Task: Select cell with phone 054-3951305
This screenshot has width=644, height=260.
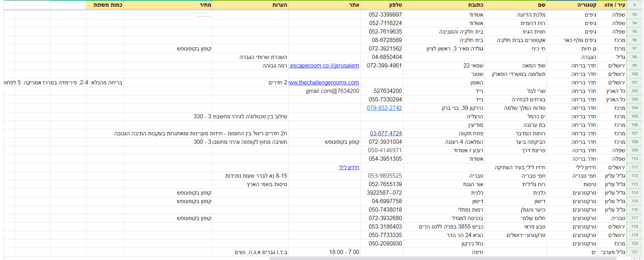Action: tap(382, 159)
